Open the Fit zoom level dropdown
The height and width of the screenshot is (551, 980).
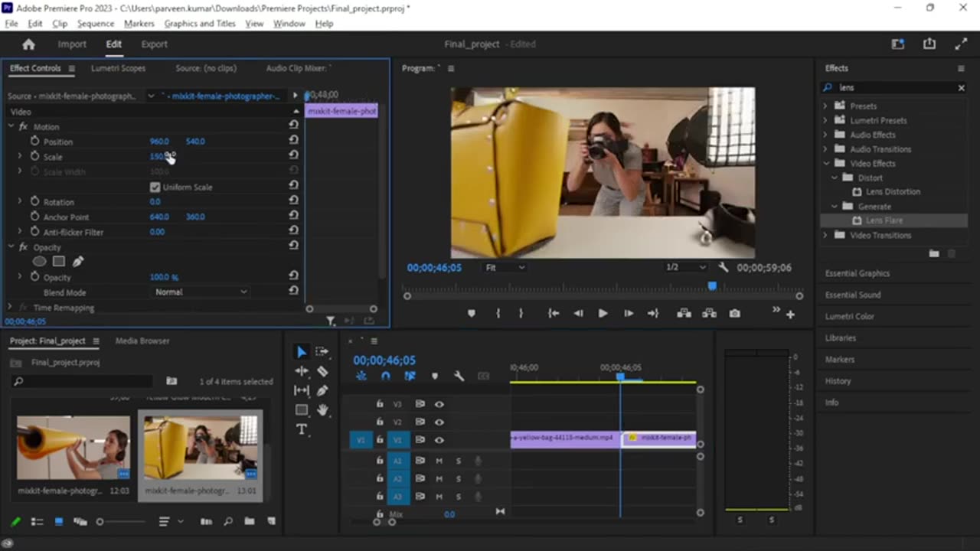(505, 267)
